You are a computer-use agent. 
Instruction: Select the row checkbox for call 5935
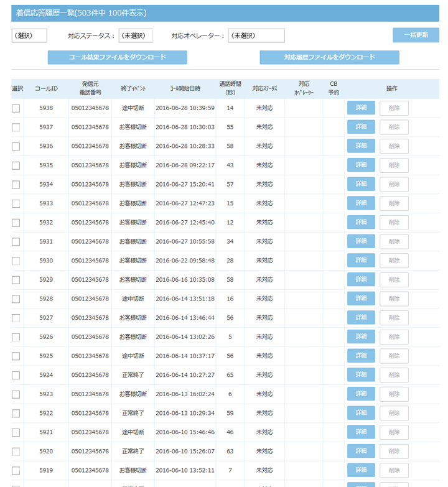pyautogui.click(x=16, y=165)
